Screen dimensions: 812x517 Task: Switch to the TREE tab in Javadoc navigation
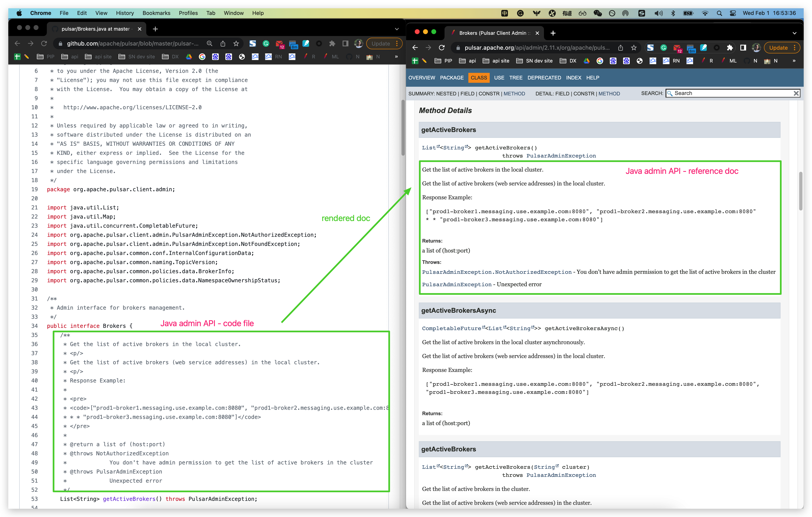[x=516, y=78]
